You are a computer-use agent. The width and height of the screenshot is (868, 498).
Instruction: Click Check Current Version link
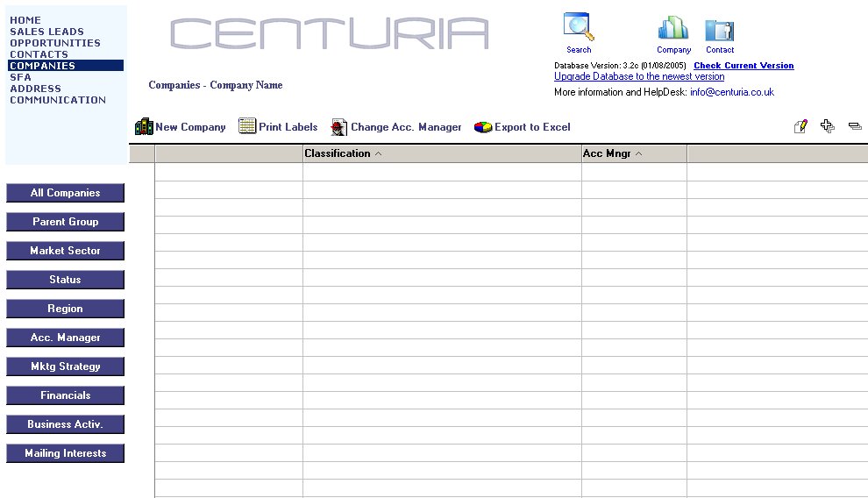tap(743, 65)
